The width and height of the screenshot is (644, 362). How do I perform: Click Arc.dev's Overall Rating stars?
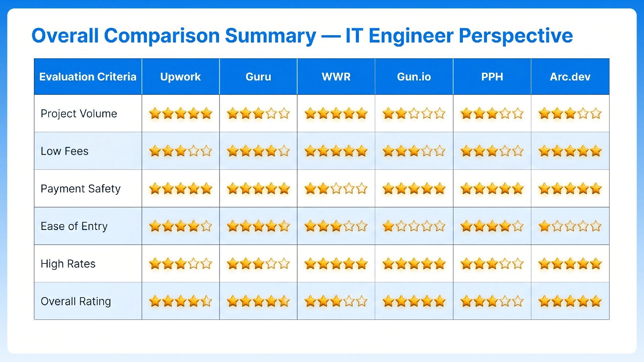point(570,301)
